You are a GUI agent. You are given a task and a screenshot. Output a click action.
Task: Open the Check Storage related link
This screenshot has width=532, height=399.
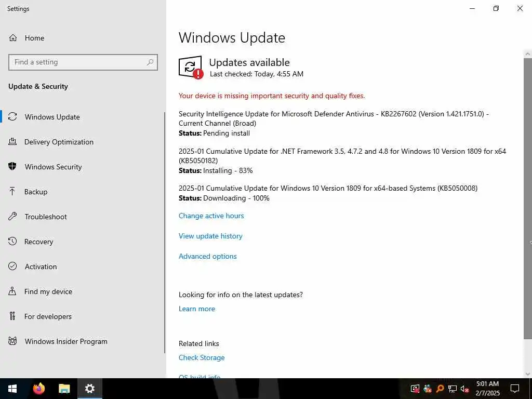pyautogui.click(x=202, y=357)
